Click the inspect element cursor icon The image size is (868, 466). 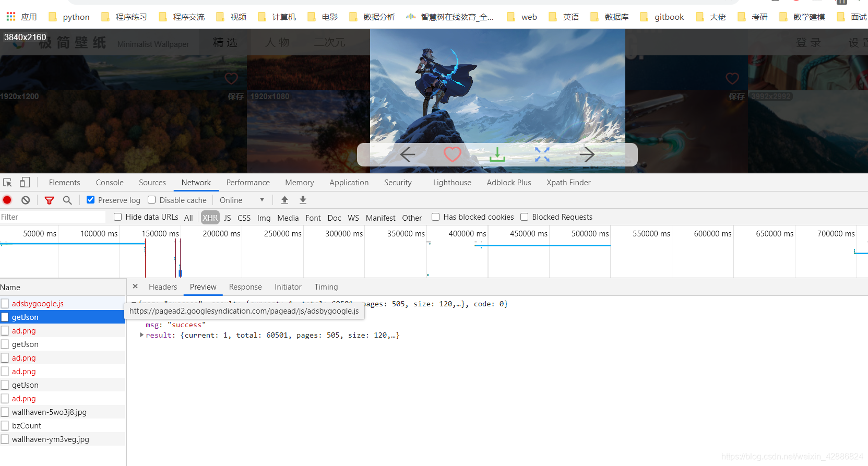(x=8, y=183)
